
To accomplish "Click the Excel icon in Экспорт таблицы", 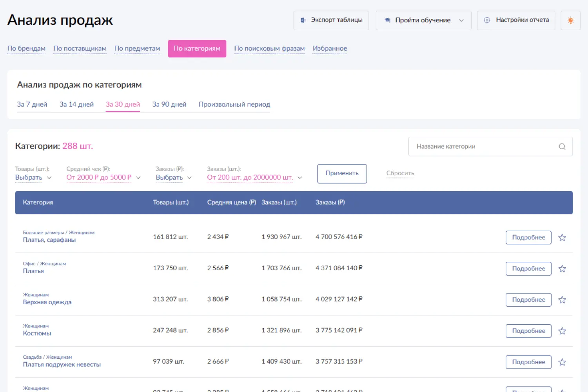I will [303, 20].
